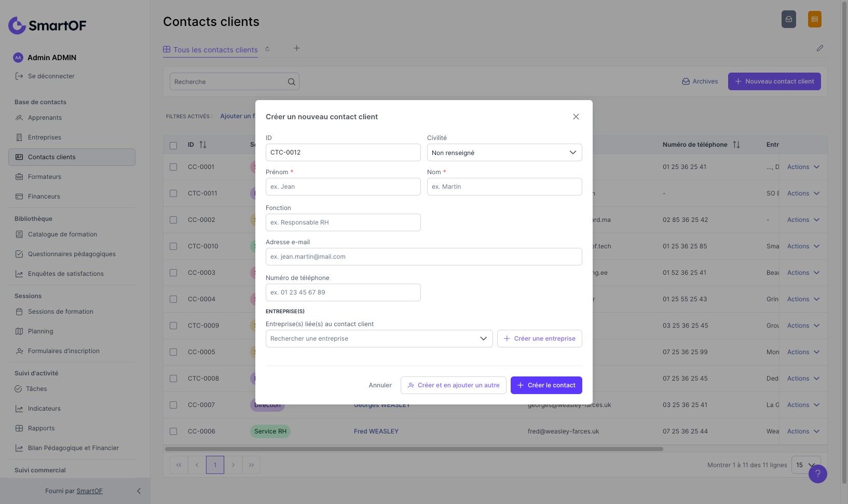The width and height of the screenshot is (848, 504).
Task: Focus the Prénom input field
Action: click(343, 187)
